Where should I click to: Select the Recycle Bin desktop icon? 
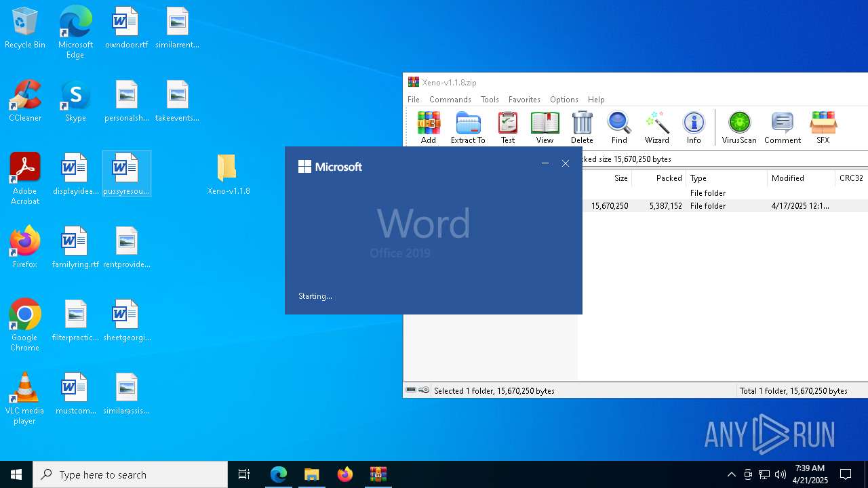coord(25,28)
